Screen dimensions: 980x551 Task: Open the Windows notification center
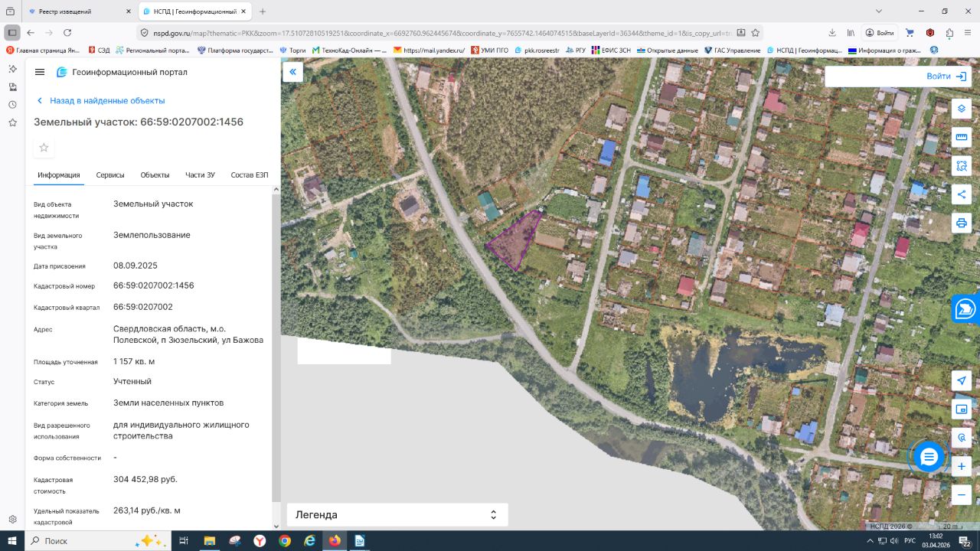click(965, 541)
